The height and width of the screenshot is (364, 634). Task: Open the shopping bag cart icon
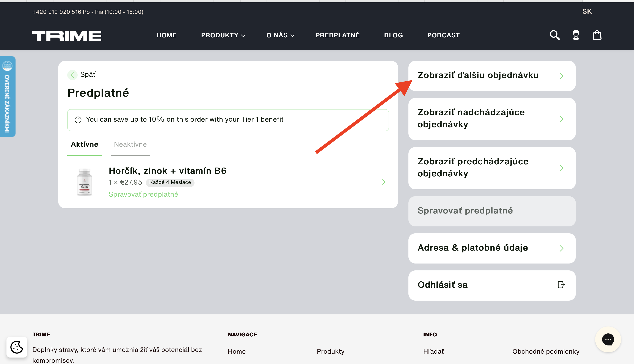click(597, 35)
